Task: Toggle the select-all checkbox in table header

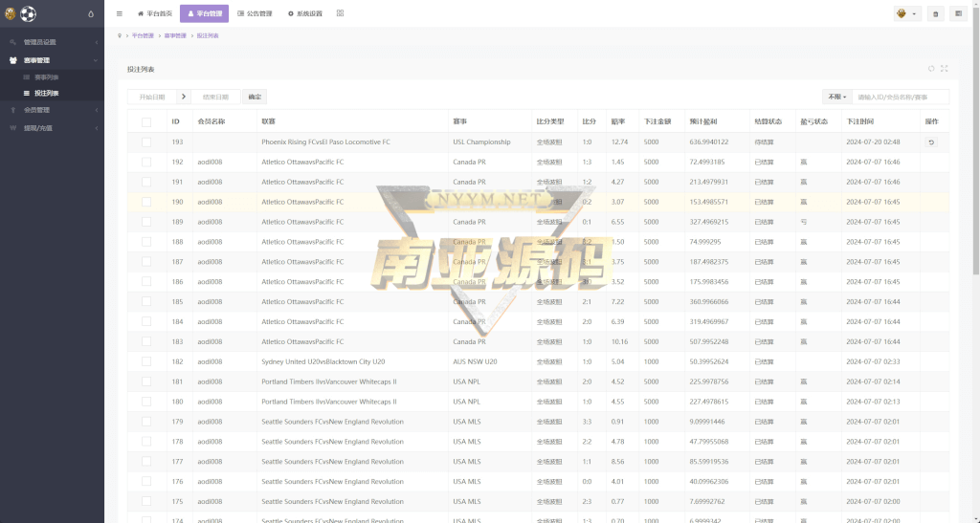Action: pos(146,121)
